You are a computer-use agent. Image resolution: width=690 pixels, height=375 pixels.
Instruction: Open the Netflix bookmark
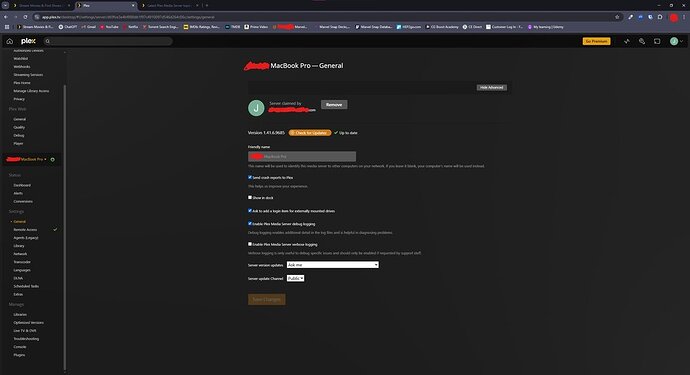(x=130, y=27)
